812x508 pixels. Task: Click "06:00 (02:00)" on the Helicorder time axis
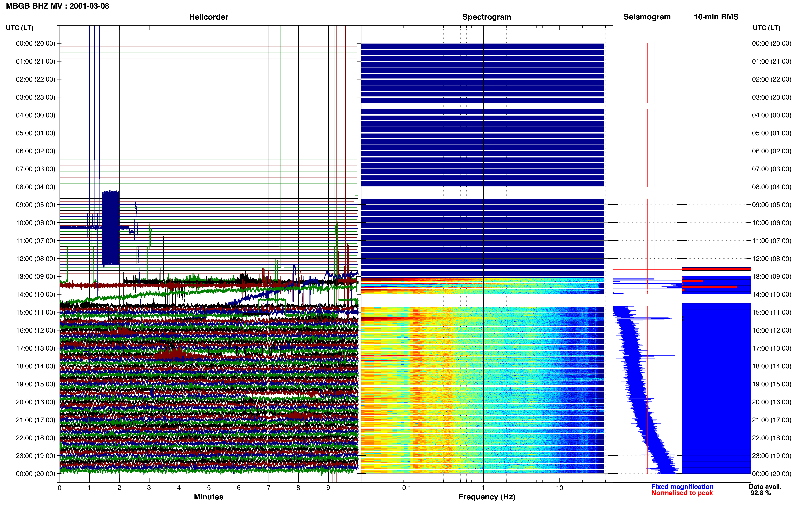(x=35, y=151)
